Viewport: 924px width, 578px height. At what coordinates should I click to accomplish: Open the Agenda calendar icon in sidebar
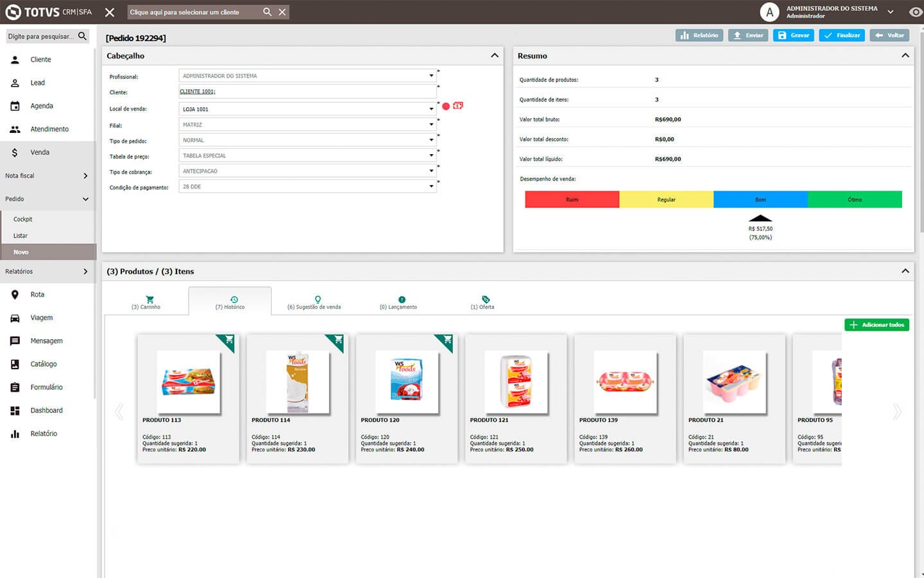click(15, 106)
